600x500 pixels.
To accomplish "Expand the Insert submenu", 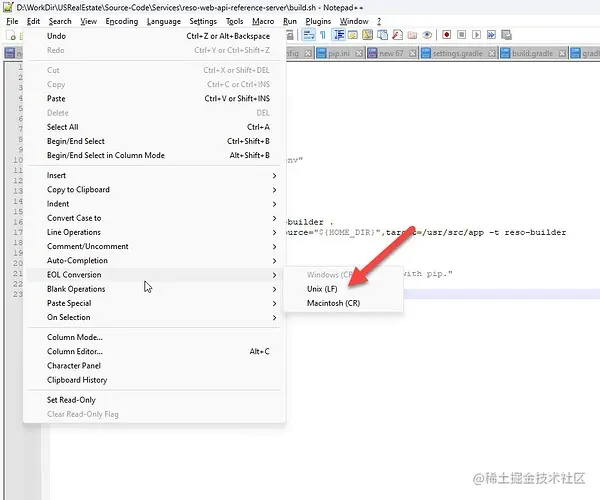I will [155, 175].
